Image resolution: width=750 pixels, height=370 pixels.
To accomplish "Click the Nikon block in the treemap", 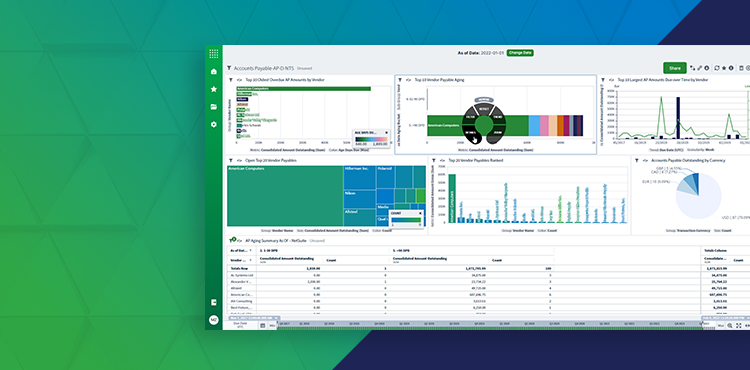I will click(x=359, y=199).
